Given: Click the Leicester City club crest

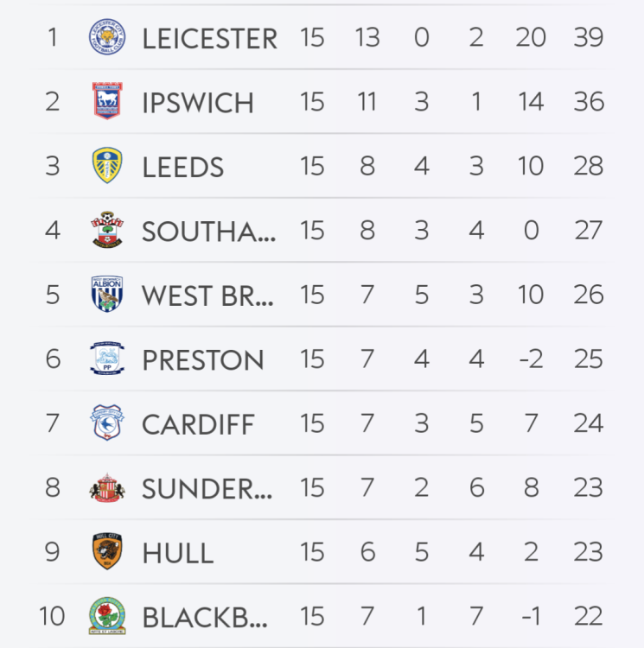Looking at the screenshot, I should click(107, 38).
